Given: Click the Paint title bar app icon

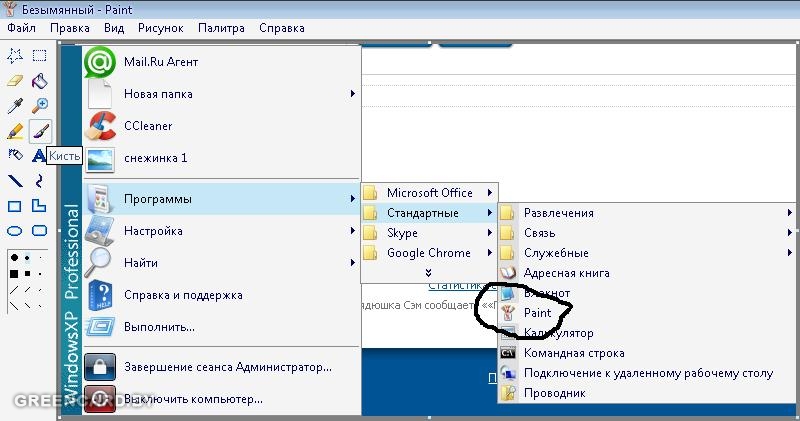Looking at the screenshot, I should tap(10, 9).
